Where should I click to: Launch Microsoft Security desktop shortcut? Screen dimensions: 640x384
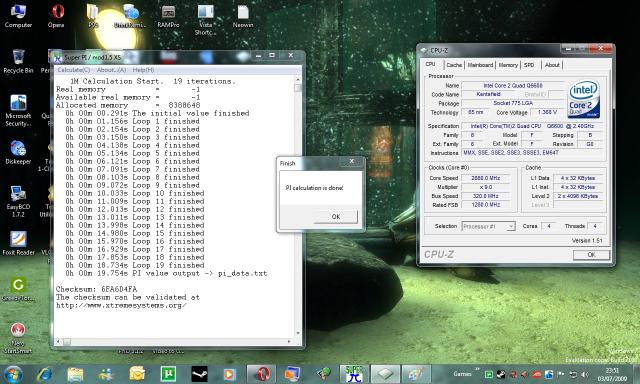point(18,111)
